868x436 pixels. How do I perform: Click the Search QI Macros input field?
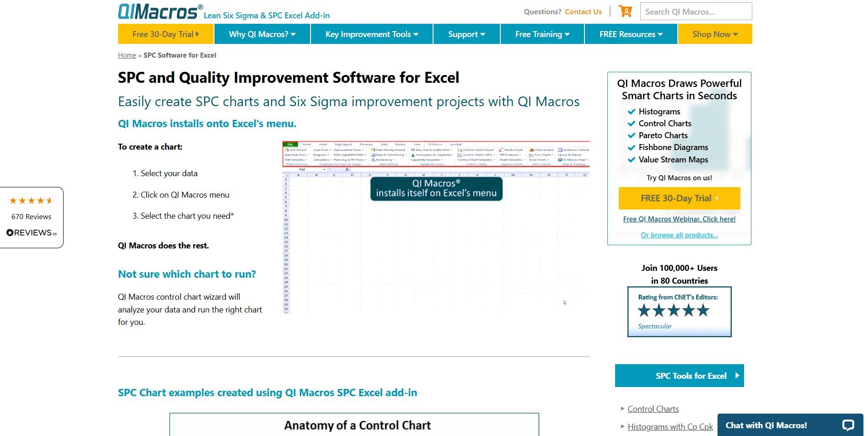click(696, 12)
